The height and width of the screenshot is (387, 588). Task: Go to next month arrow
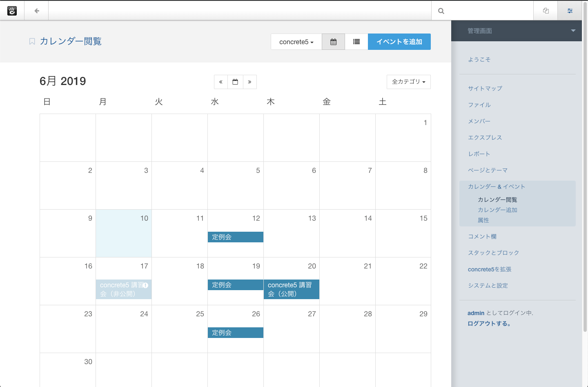click(249, 82)
